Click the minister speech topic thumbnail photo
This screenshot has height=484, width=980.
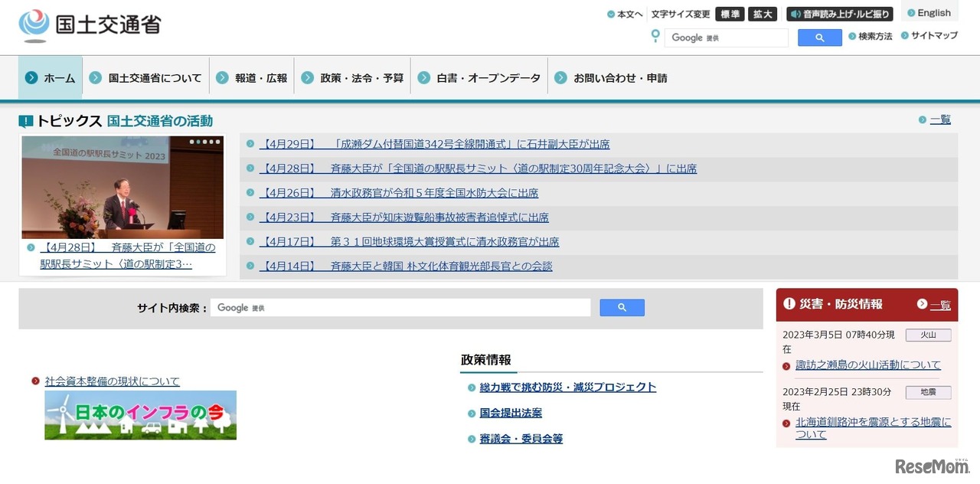pyautogui.click(x=122, y=188)
